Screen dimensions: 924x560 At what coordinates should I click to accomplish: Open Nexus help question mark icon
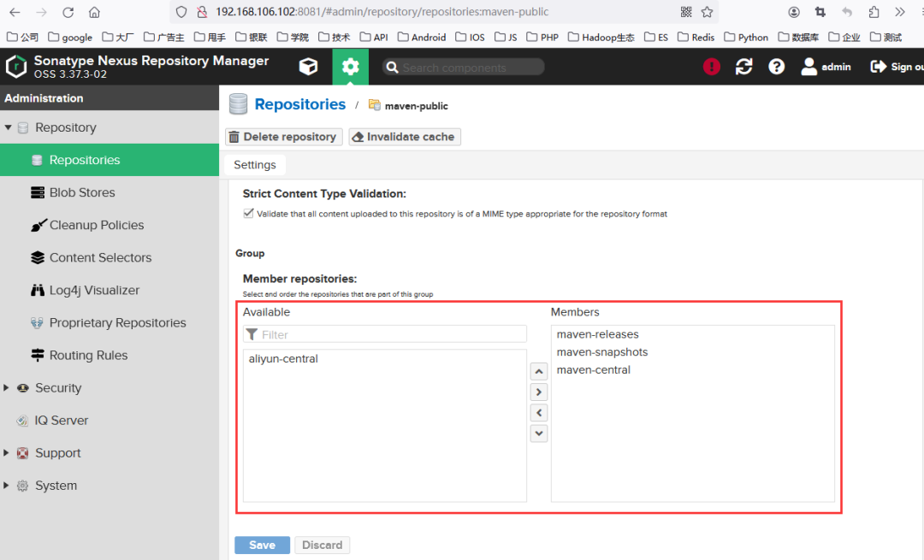tap(776, 67)
